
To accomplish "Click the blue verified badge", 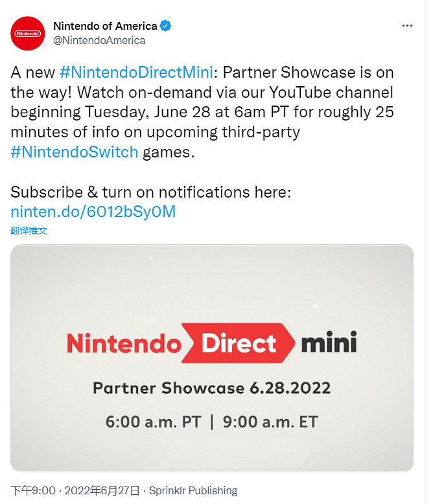I will (166, 27).
